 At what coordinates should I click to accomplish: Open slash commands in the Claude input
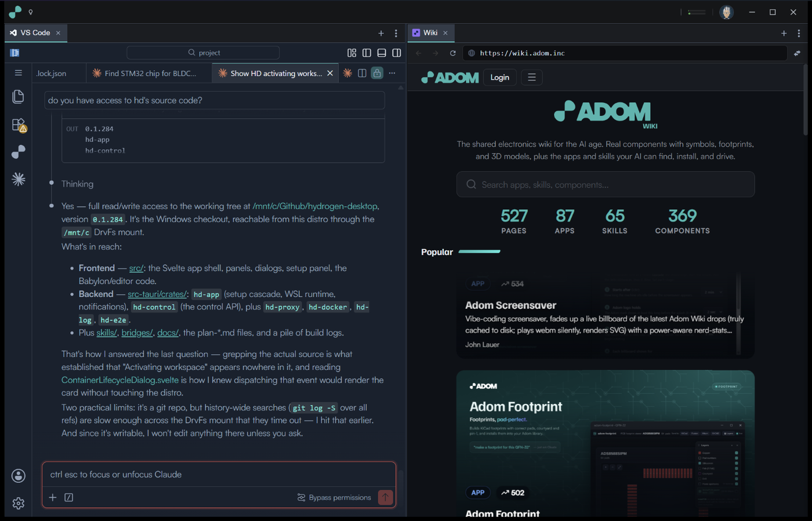[x=69, y=497]
